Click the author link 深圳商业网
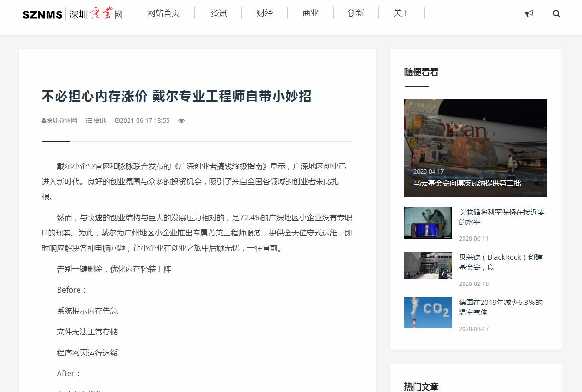 pyautogui.click(x=61, y=121)
